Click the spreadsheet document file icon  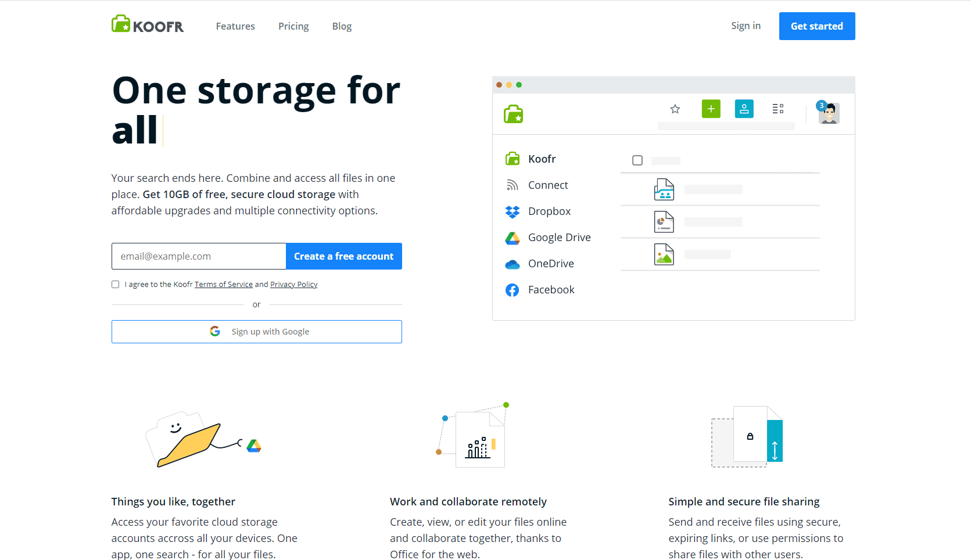click(x=664, y=189)
